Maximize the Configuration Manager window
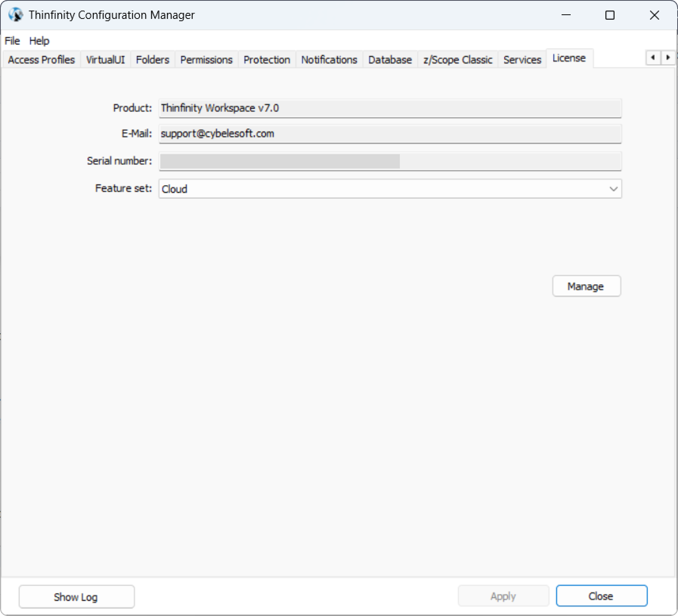 [x=610, y=15]
